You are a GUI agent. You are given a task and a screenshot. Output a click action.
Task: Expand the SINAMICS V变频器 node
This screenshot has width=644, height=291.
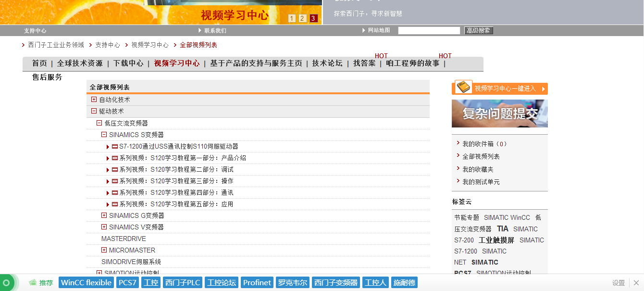pos(104,227)
